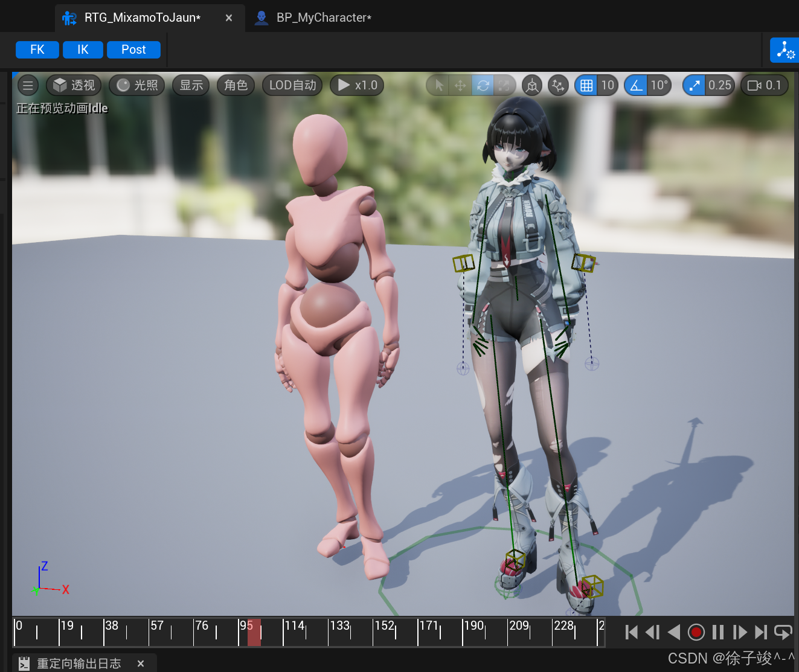The height and width of the screenshot is (672, 799).
Task: Toggle rotation angle snapping
Action: point(636,86)
